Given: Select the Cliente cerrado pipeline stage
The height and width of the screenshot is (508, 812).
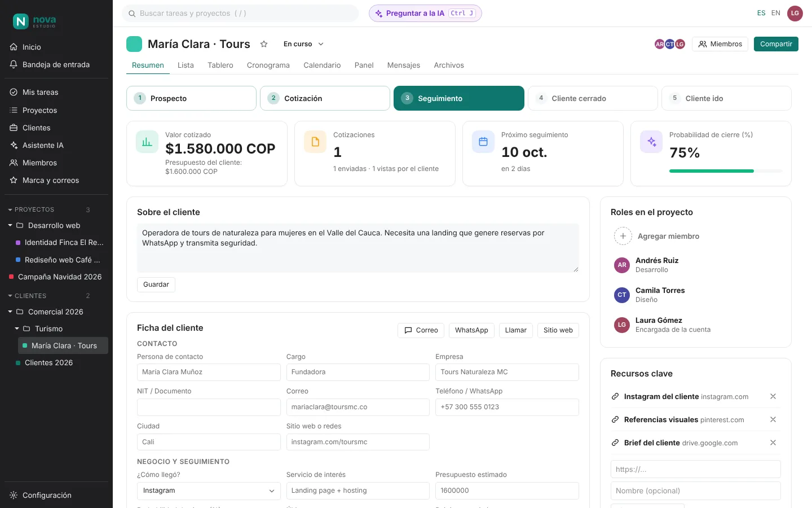Looking at the screenshot, I should point(593,98).
